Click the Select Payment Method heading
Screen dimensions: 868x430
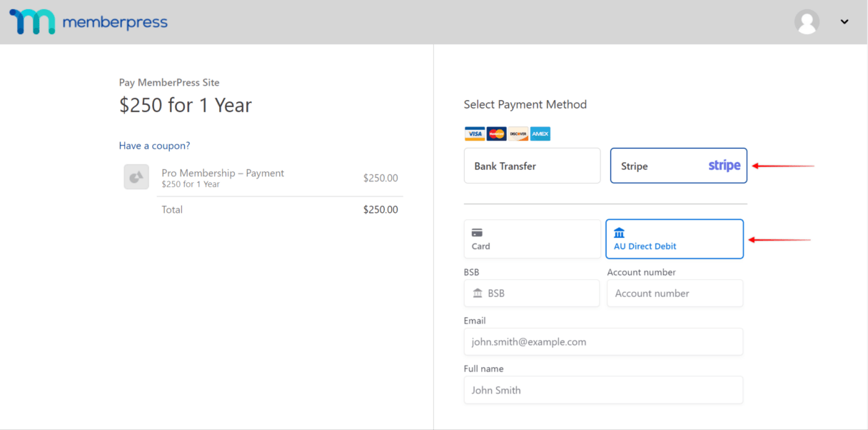pyautogui.click(x=525, y=104)
